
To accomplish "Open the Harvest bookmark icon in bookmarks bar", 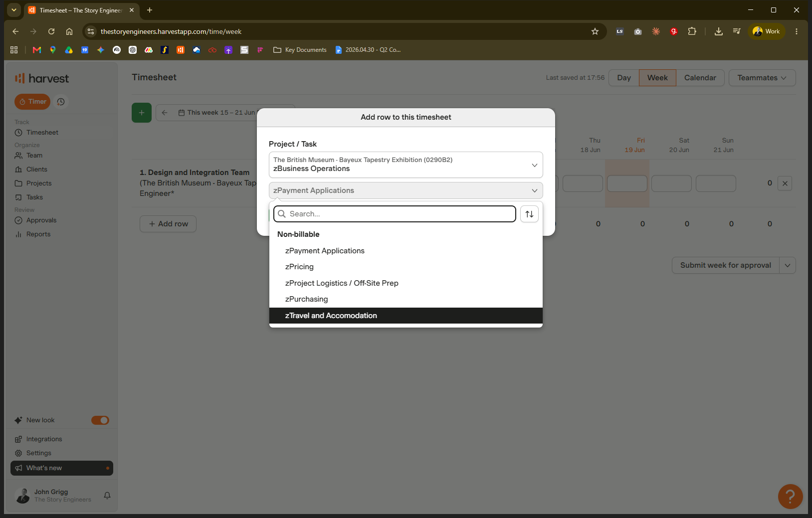I will (x=181, y=50).
